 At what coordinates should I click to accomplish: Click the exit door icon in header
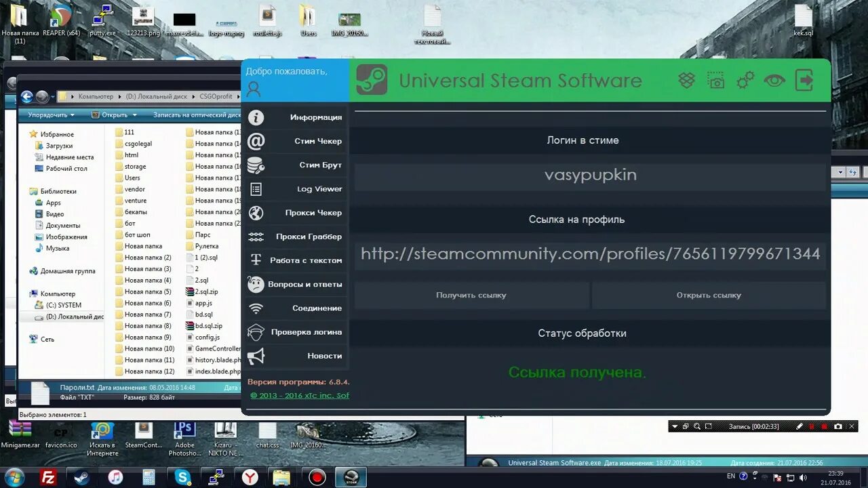(x=804, y=80)
